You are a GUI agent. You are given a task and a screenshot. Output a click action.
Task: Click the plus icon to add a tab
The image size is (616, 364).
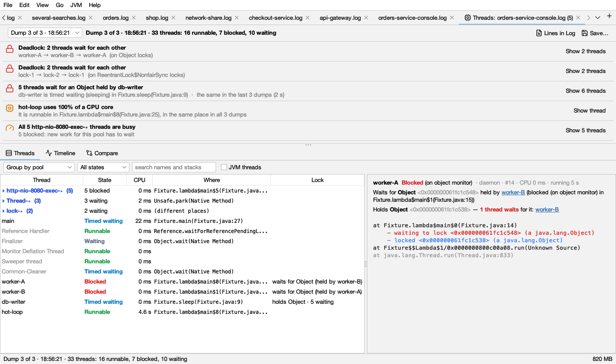click(x=609, y=17)
